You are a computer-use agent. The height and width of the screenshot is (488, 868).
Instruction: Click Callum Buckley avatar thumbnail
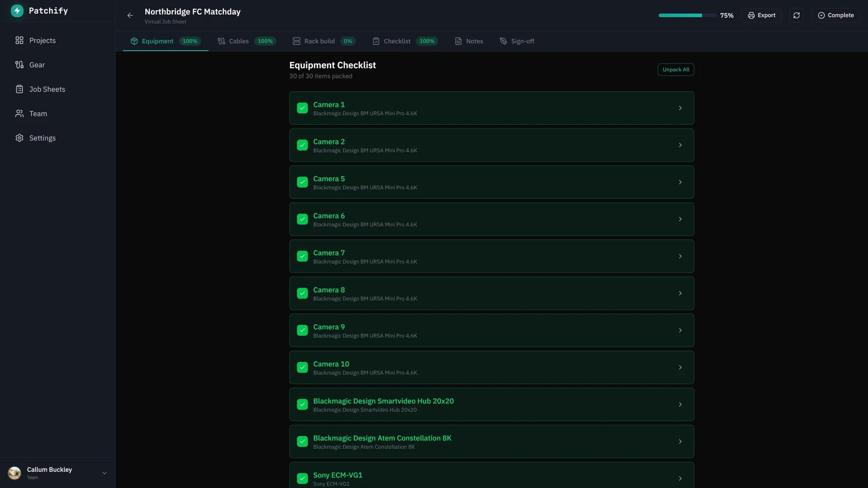click(x=14, y=473)
